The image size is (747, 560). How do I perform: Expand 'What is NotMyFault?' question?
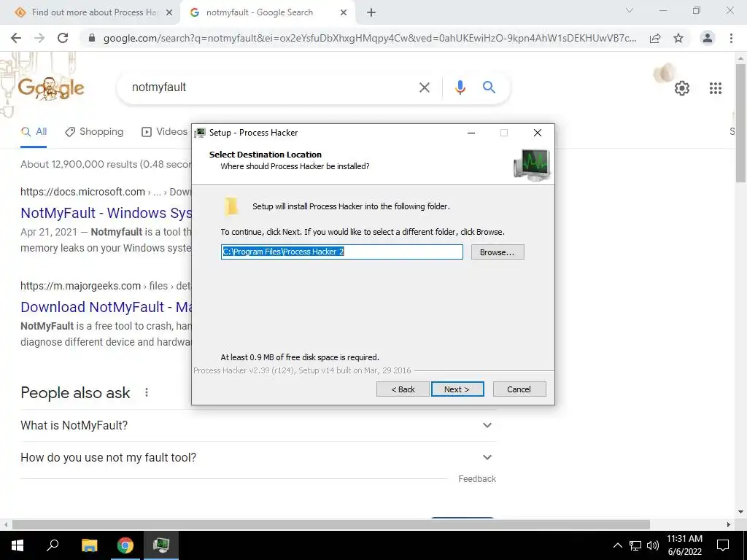pos(258,425)
